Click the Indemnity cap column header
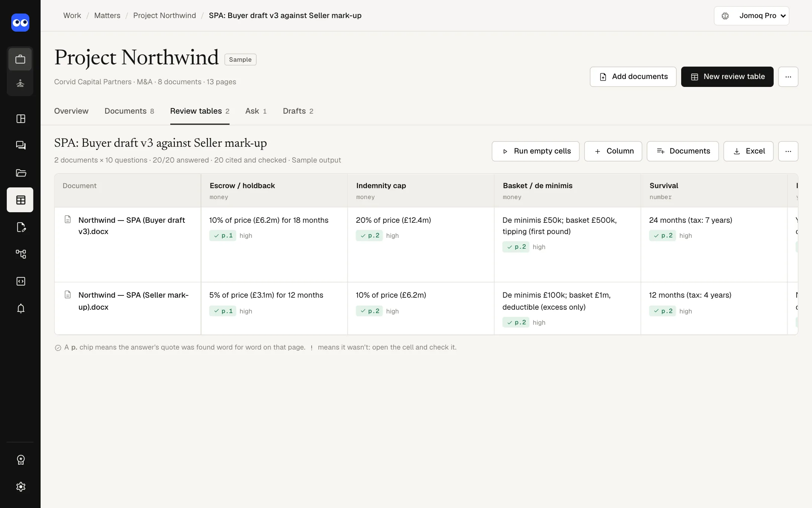The image size is (812, 508). coord(421,190)
